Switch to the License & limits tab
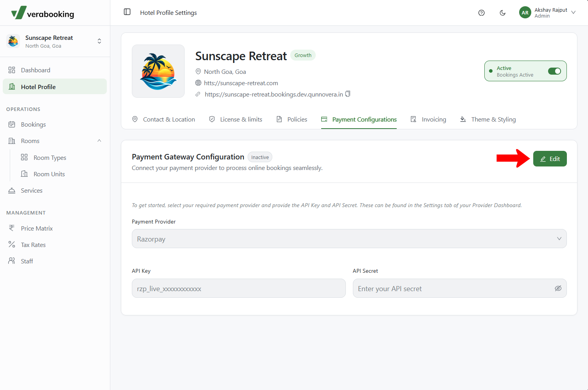The height and width of the screenshot is (390, 588). pyautogui.click(x=236, y=120)
